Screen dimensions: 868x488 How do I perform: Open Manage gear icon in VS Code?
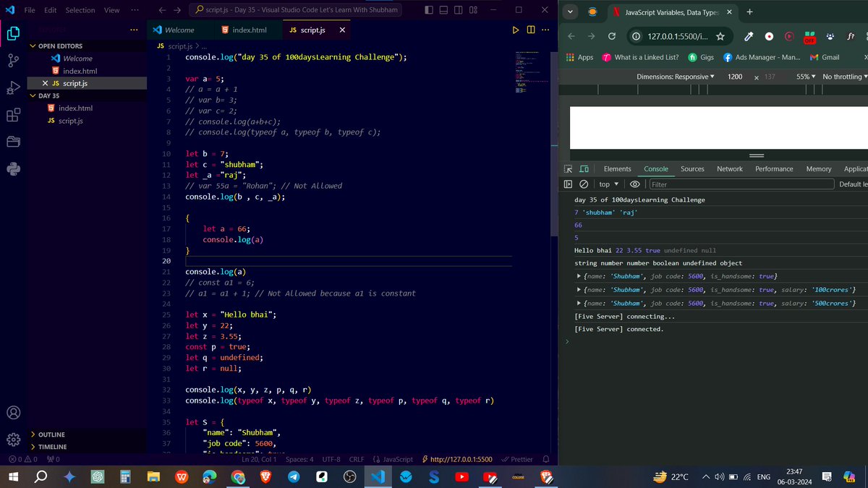pyautogui.click(x=13, y=440)
